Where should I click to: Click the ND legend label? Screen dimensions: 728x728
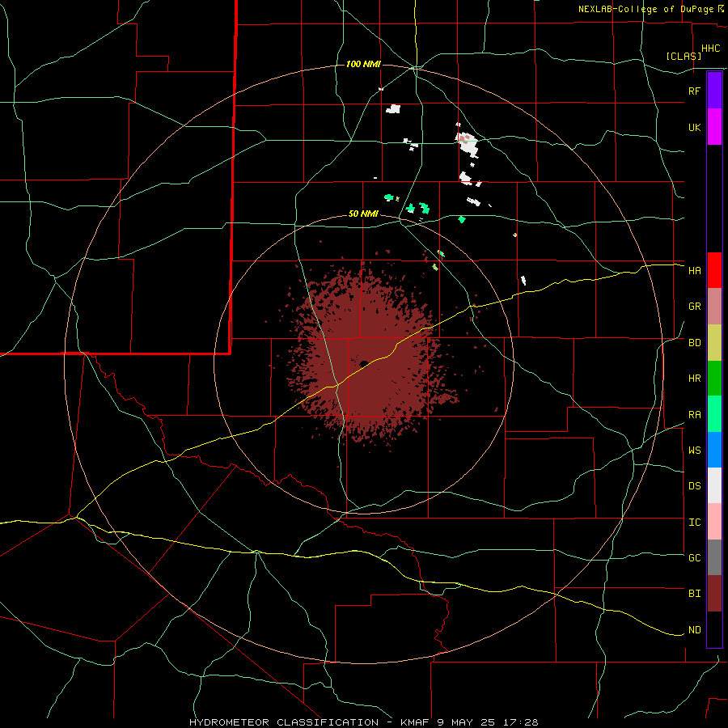(694, 630)
